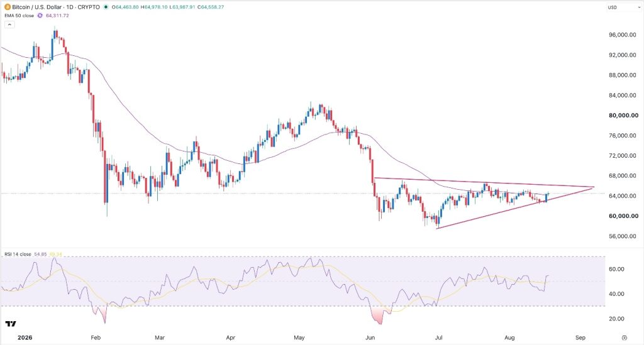Screen dimensions: 644x345
Task: Click the Sep label on time axis
Action: point(580,337)
